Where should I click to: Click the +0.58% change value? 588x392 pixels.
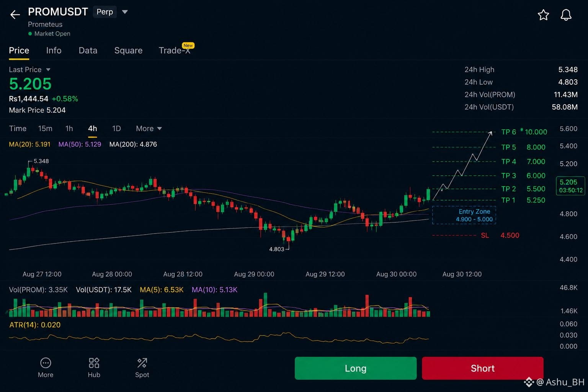pyautogui.click(x=65, y=99)
